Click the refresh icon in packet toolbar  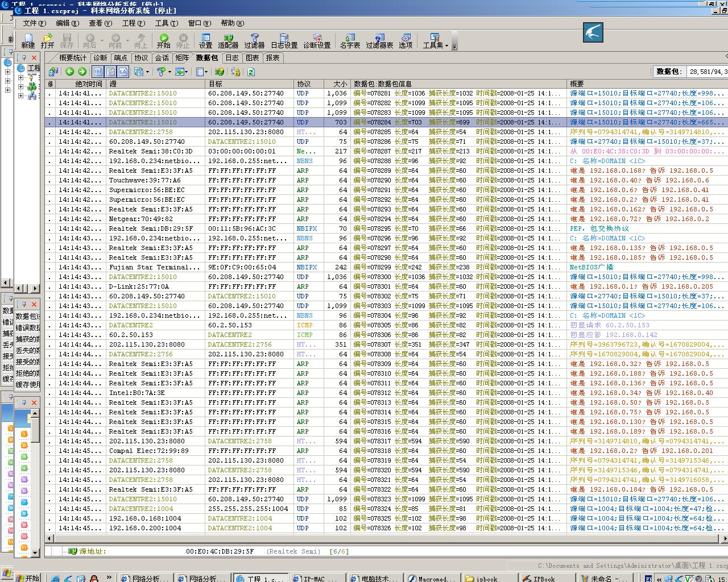pyautogui.click(x=251, y=72)
